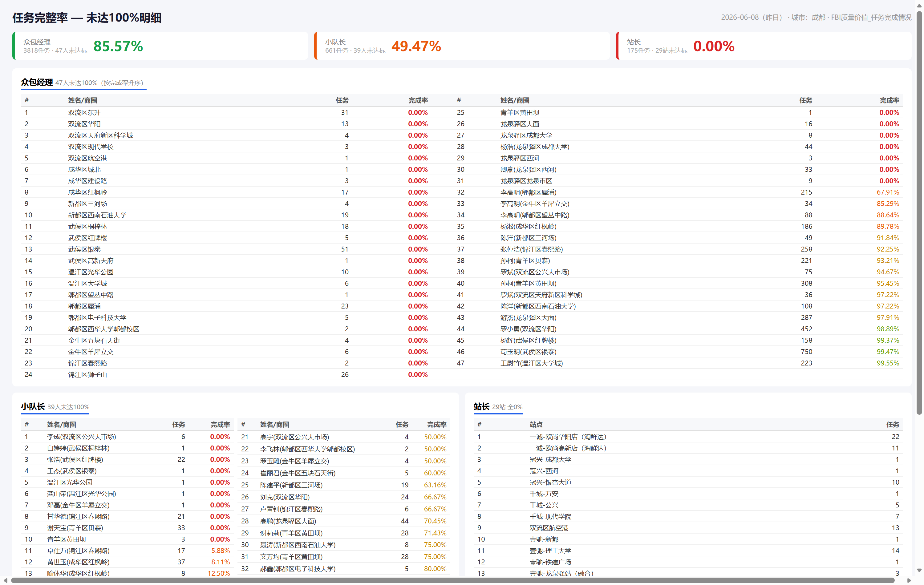Click 甘华德(锦江区春熙路) row name
The height and width of the screenshot is (585, 924).
[78, 516]
